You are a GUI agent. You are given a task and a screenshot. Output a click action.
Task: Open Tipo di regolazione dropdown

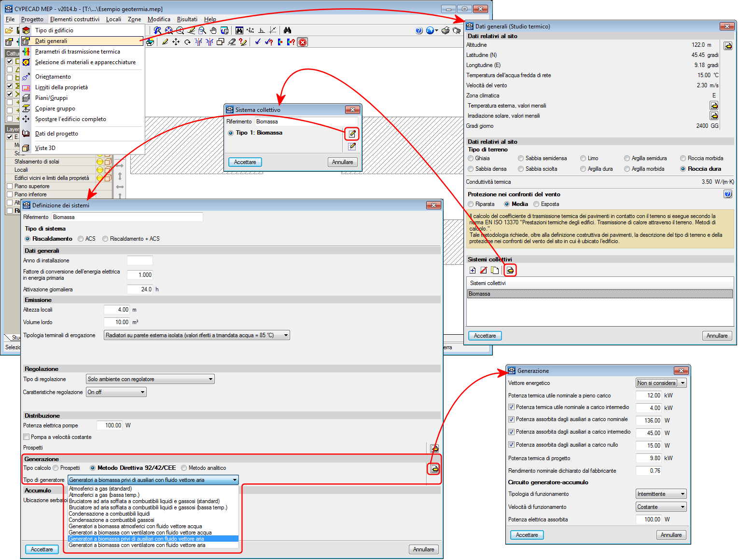(x=150, y=379)
